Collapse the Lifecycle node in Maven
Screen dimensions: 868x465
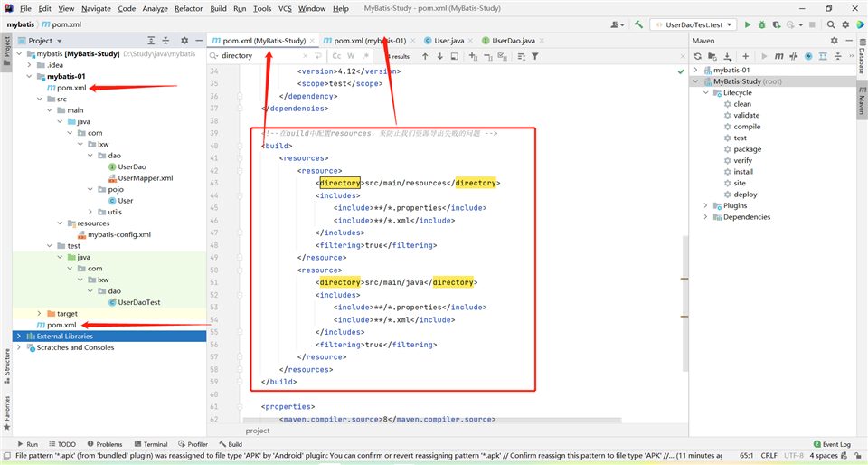click(706, 92)
